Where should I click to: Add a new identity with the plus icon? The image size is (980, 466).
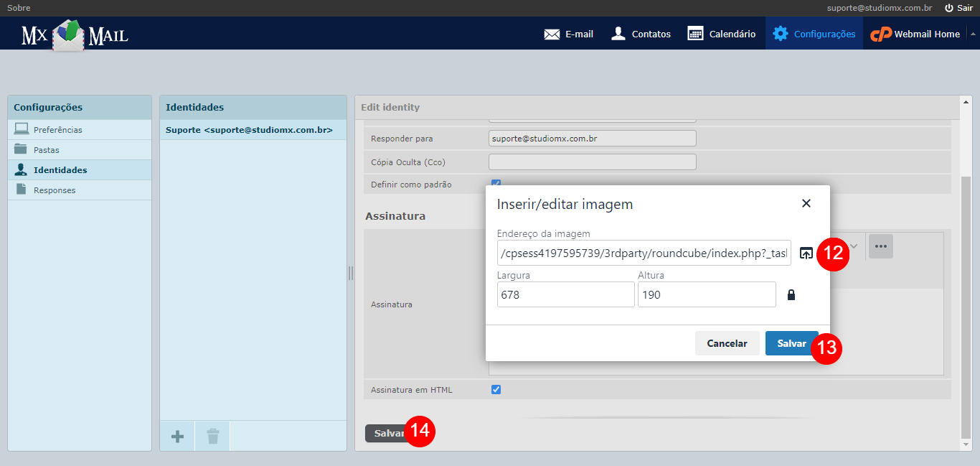(x=176, y=435)
